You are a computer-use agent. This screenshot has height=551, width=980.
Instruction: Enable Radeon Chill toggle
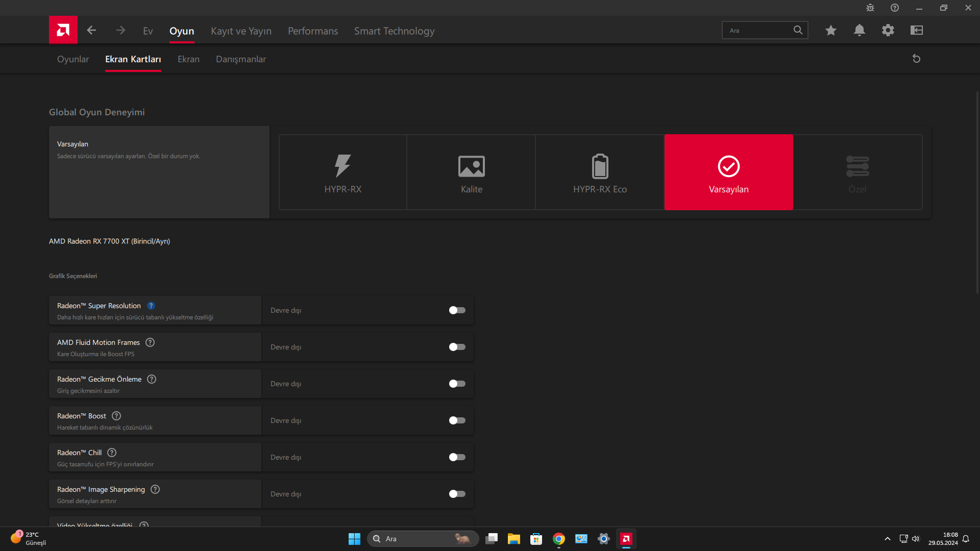coord(457,457)
